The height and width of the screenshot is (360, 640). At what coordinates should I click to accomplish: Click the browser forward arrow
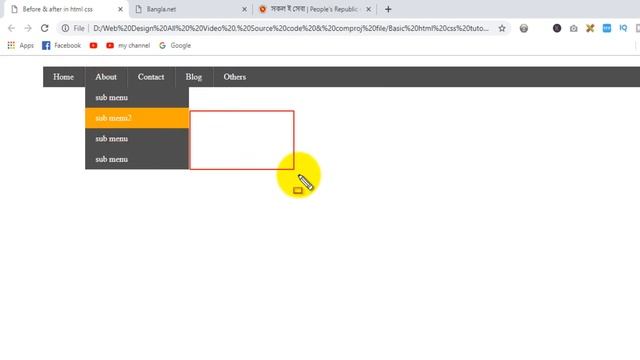(28, 28)
